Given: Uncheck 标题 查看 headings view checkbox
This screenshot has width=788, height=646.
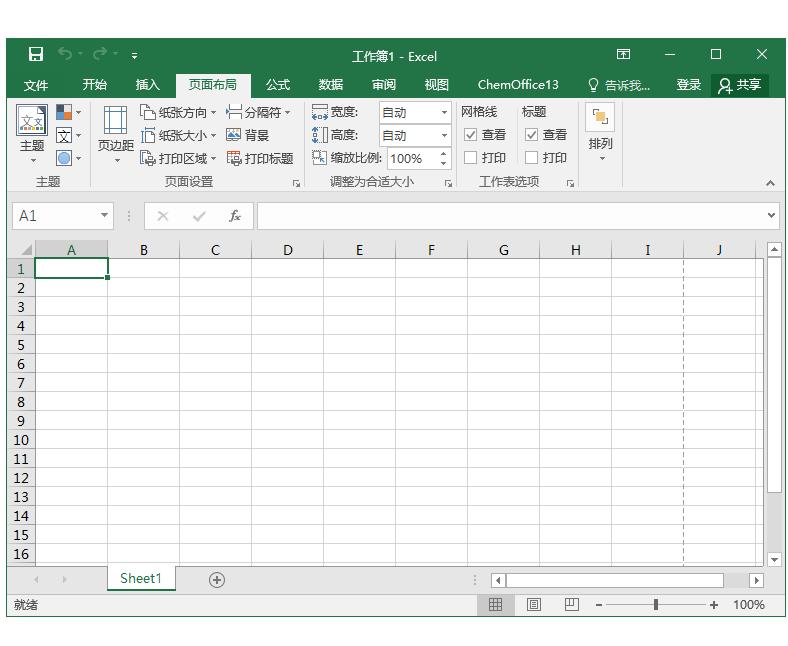Looking at the screenshot, I should click(531, 135).
